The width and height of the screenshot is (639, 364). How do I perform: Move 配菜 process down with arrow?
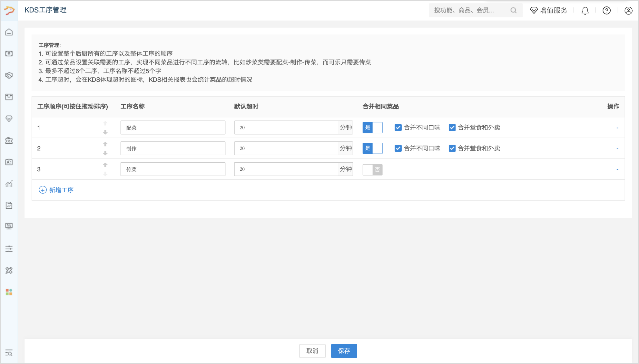coord(105,132)
